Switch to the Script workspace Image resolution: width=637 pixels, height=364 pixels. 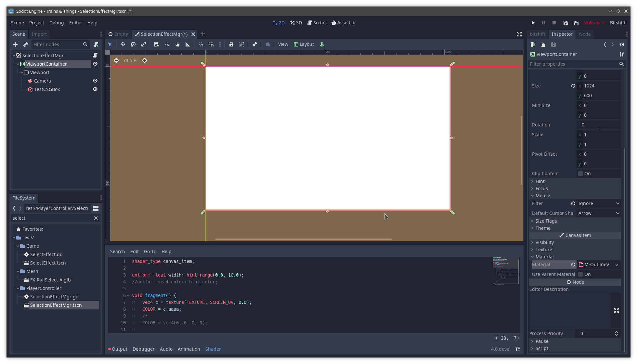317,23
